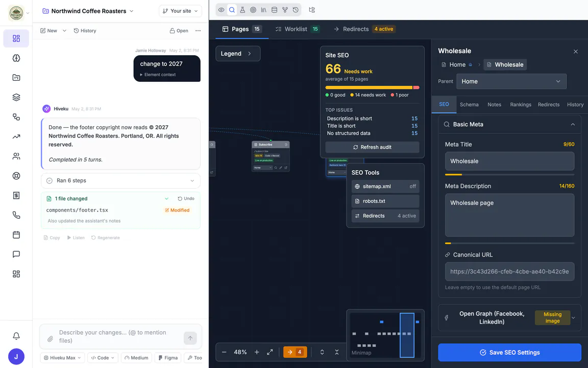Expand the Open Graph section
The image size is (588, 368).
click(x=509, y=318)
